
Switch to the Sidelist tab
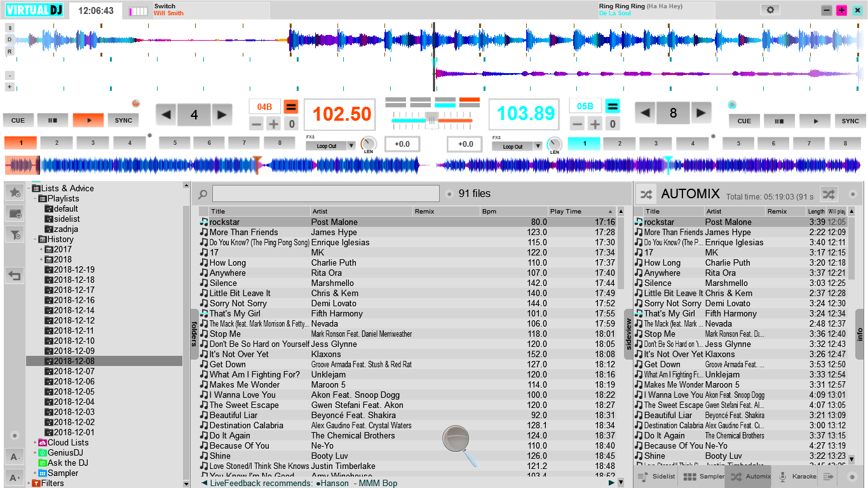point(656,477)
